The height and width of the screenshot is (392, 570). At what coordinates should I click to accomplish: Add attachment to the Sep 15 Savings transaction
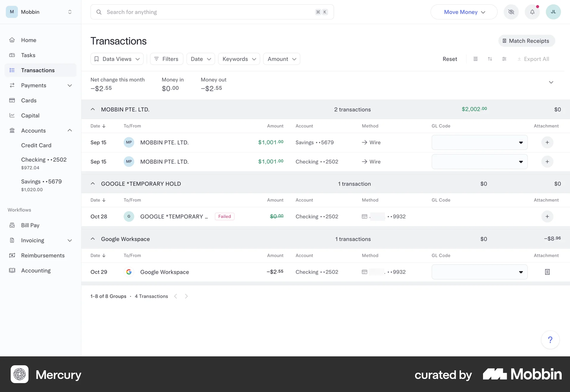coord(547,142)
